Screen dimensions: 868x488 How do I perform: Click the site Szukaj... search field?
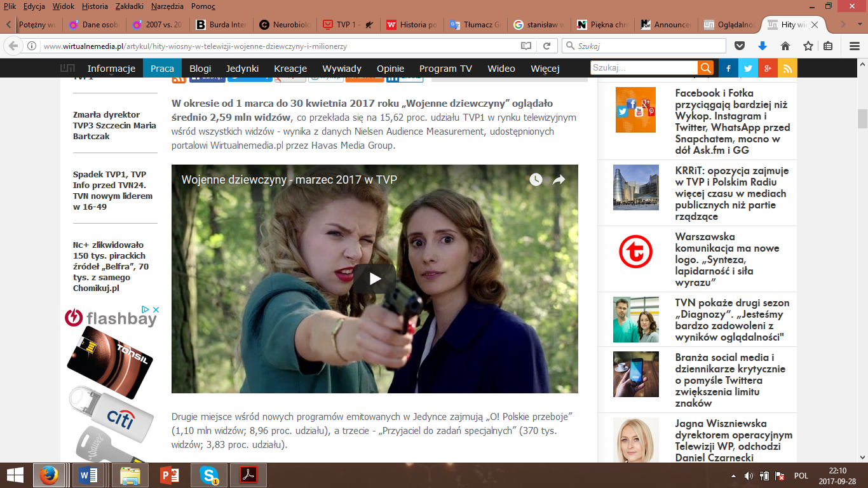(644, 68)
